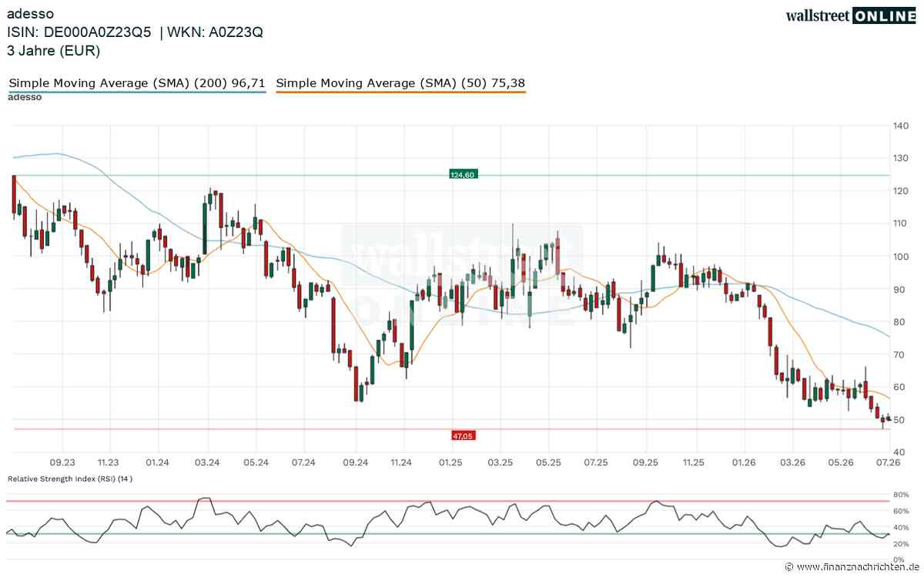This screenshot has height=578, width=924.
Task: Click the date axis label 11.24
Action: (x=401, y=462)
